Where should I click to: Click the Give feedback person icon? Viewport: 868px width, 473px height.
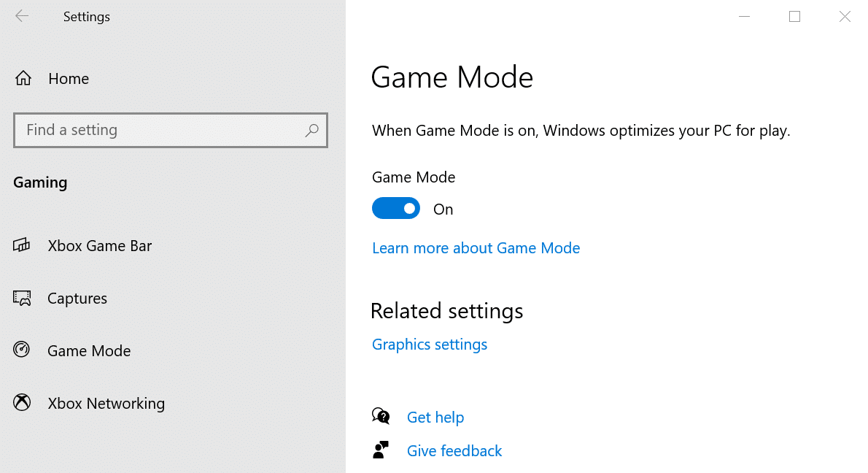(380, 450)
